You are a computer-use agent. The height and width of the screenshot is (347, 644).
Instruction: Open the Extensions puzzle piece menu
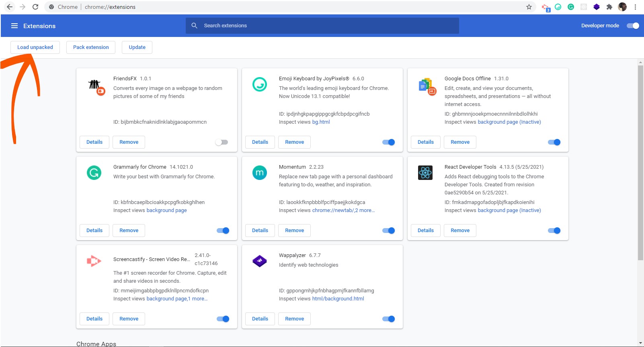[609, 7]
